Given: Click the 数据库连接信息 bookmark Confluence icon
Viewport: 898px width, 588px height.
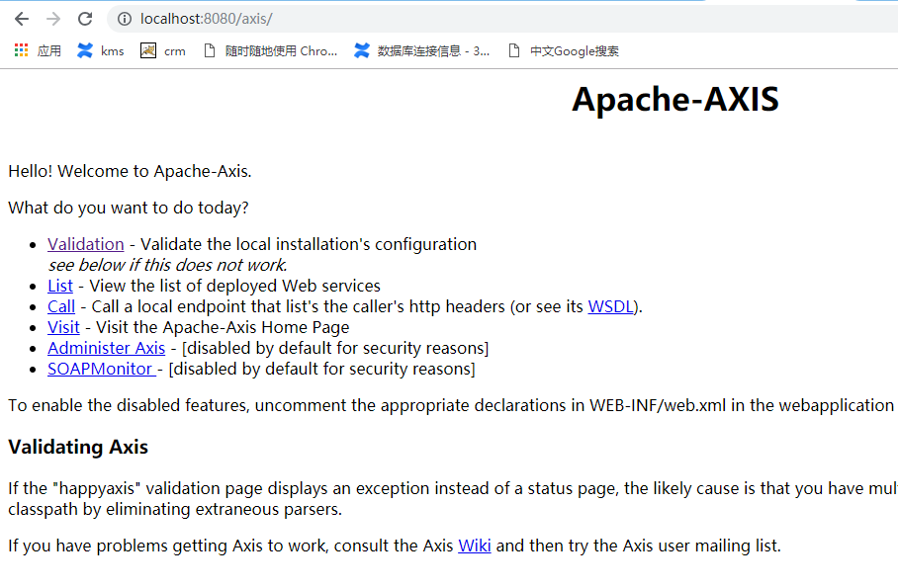Looking at the screenshot, I should tap(361, 50).
